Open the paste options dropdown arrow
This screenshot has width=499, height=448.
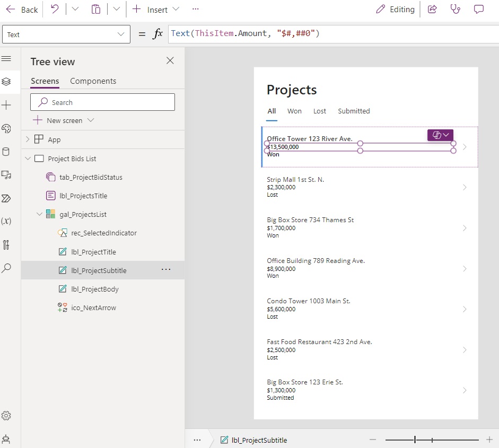(117, 9)
